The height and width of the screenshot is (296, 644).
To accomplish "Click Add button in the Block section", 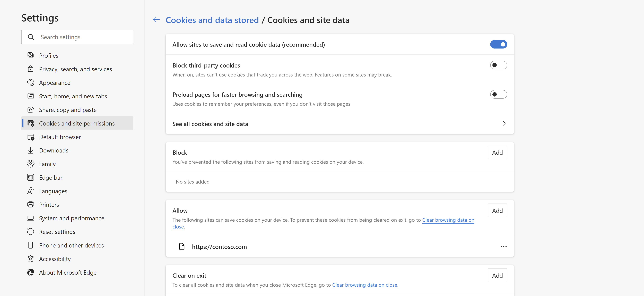I will (x=497, y=152).
